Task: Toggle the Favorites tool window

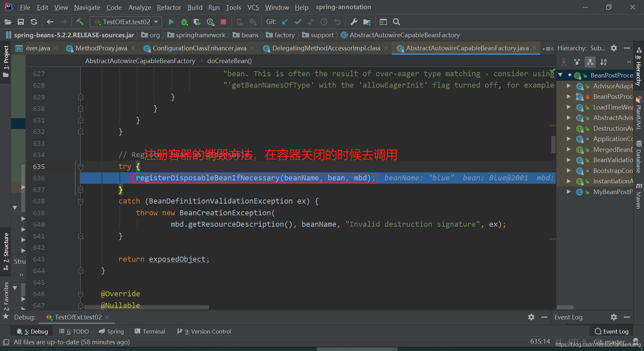Action: click(x=6, y=300)
